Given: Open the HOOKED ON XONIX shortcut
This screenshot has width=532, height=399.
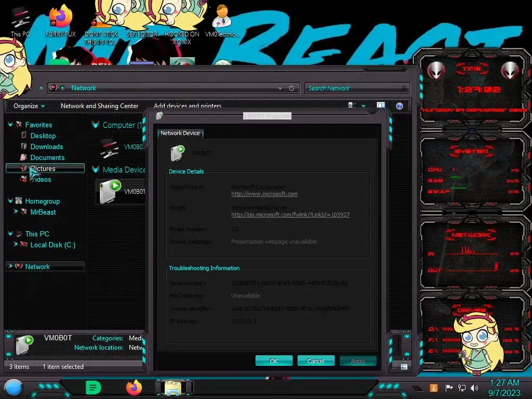Looking at the screenshot, I should (x=182, y=25).
